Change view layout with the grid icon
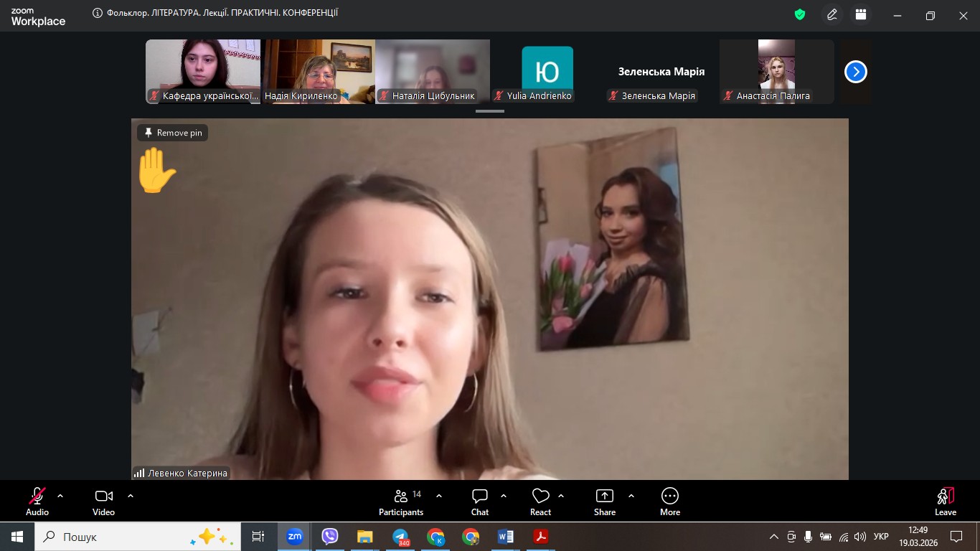The image size is (980, 551). tap(861, 15)
